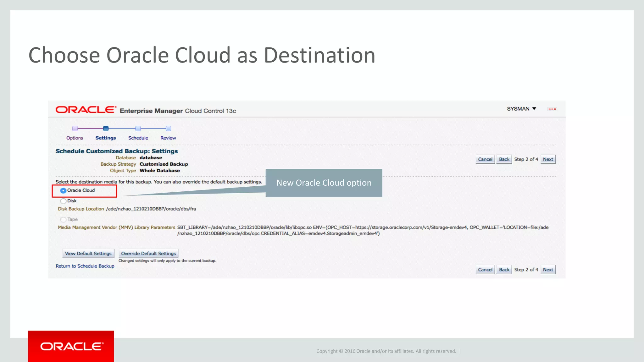Click the top 'Step 2 of 4' text

tap(526, 159)
